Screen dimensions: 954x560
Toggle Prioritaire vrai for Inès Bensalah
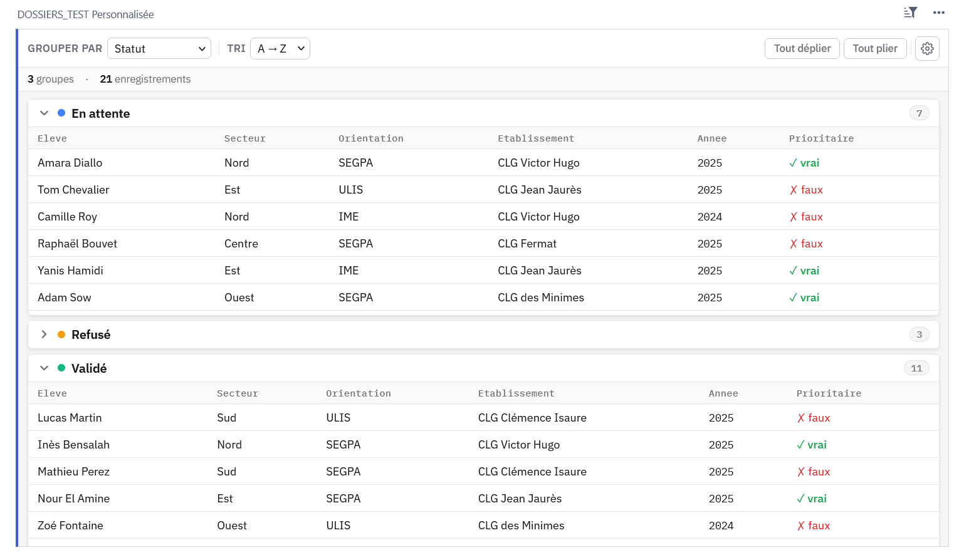(812, 445)
